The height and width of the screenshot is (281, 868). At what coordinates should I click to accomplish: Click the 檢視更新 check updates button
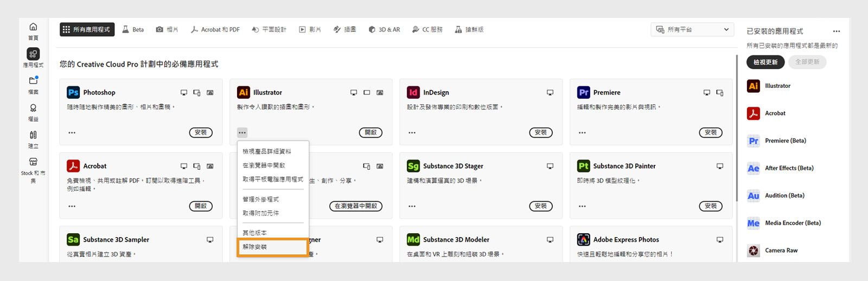pyautogui.click(x=765, y=62)
